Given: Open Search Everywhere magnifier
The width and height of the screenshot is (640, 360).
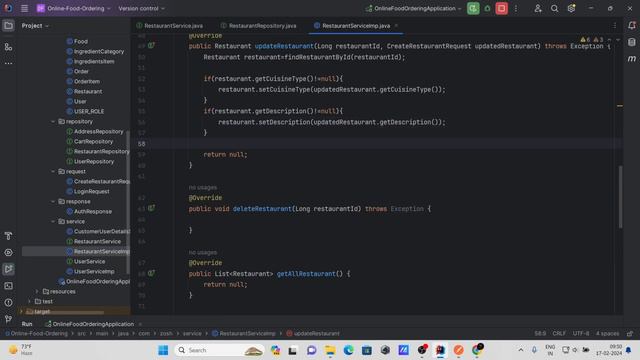Looking at the screenshot, I should [554, 8].
